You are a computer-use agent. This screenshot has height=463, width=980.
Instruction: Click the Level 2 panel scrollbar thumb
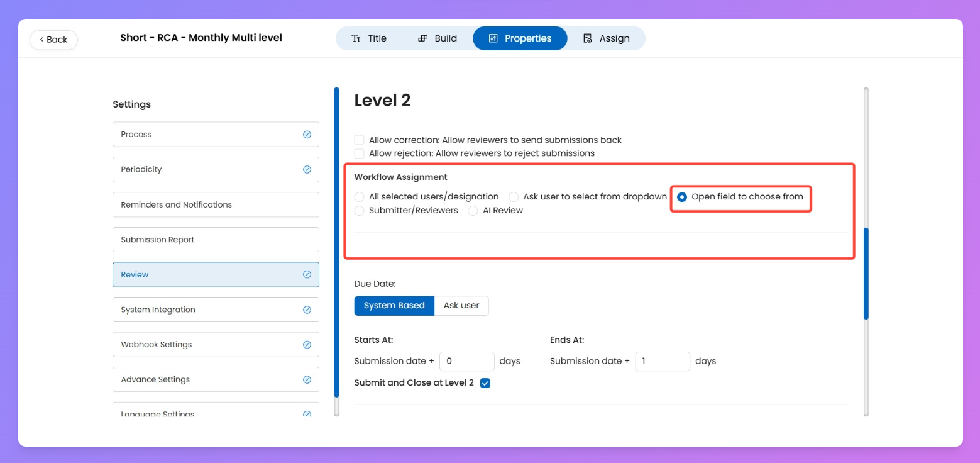[866, 274]
